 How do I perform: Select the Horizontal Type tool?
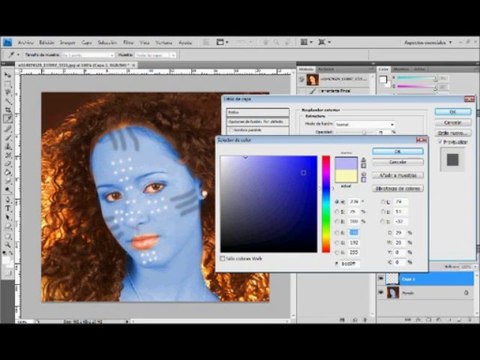tap(8, 209)
